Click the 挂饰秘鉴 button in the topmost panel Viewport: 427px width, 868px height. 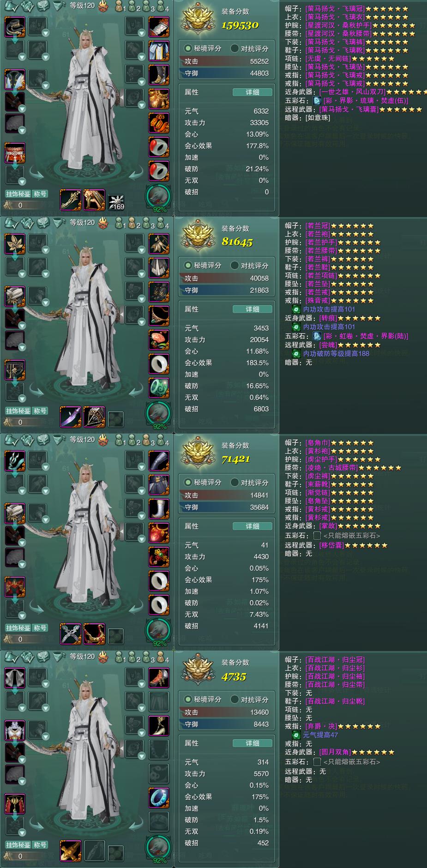coord(18,194)
